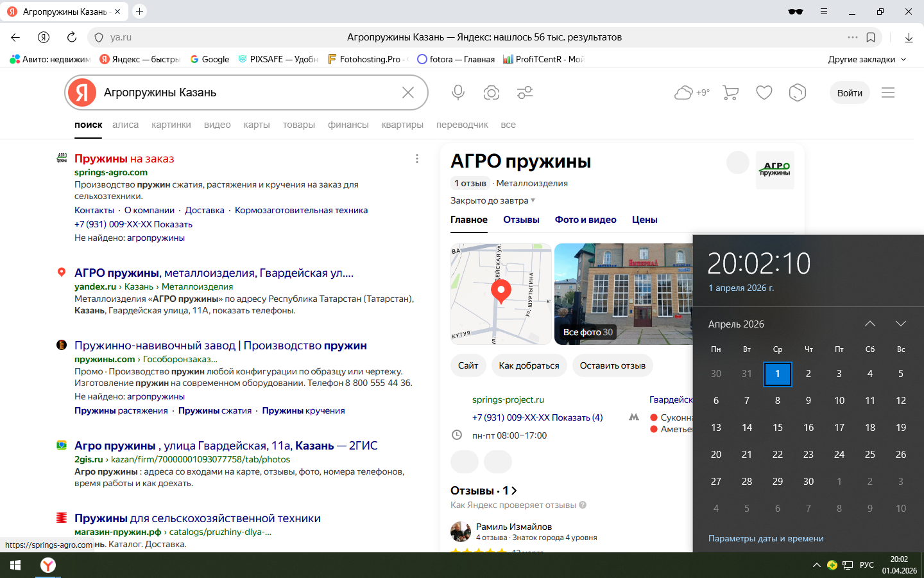Open favorites heart icon
Image resolution: width=924 pixels, height=578 pixels.
pyautogui.click(x=764, y=92)
